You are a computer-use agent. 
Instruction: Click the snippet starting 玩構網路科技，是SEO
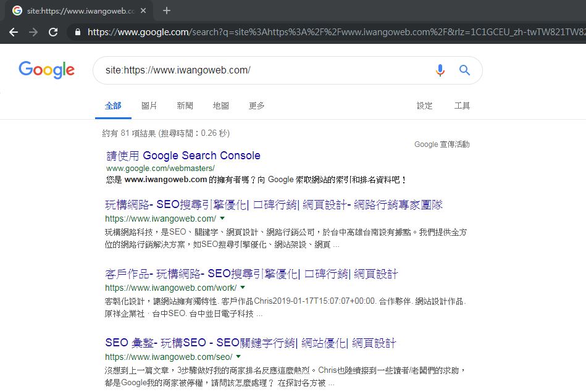(286, 238)
